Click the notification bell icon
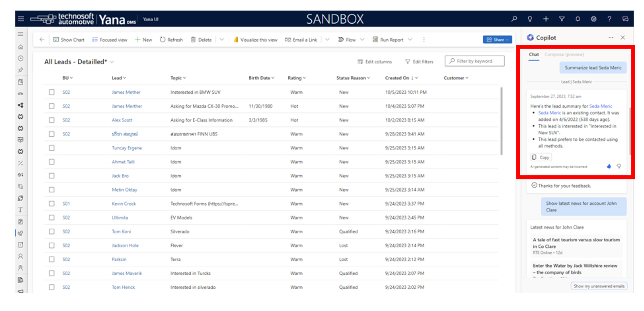Screen dimensions: 644x311 point(578,19)
